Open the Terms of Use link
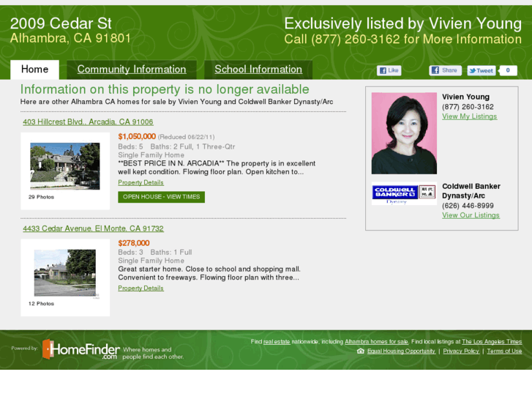The width and height of the screenshot is (532, 399). [504, 351]
